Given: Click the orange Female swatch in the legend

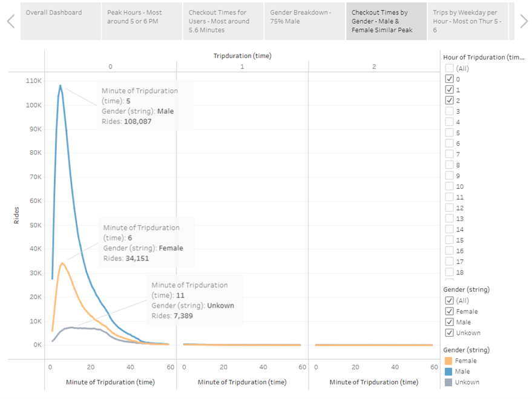Looking at the screenshot, I should coord(448,361).
